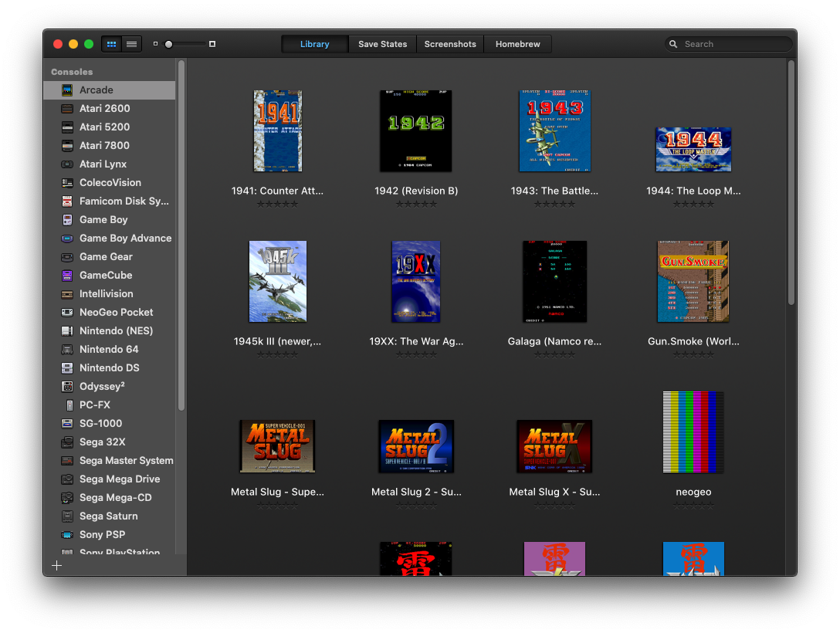Switch to list view in the toolbar
This screenshot has width=840, height=633.
[131, 44]
